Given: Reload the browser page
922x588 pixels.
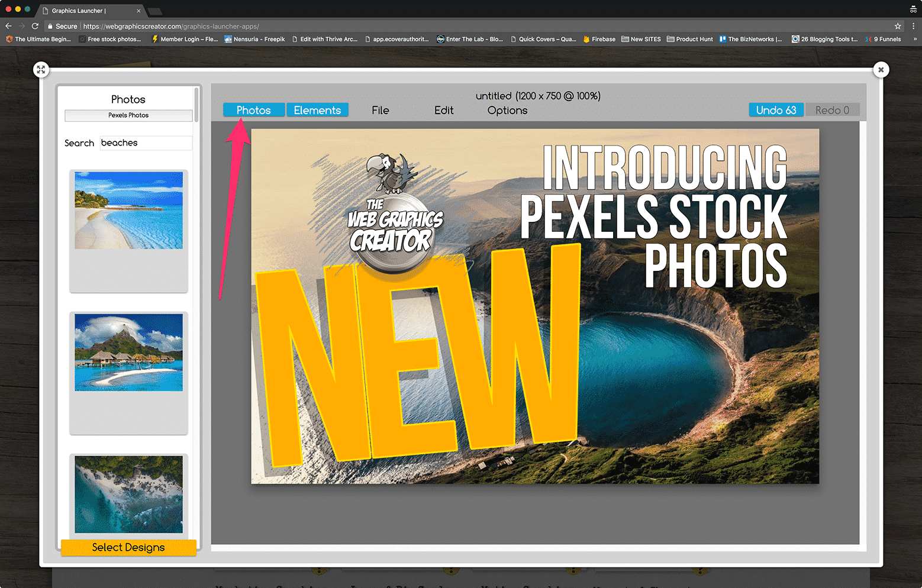Looking at the screenshot, I should 35,26.
